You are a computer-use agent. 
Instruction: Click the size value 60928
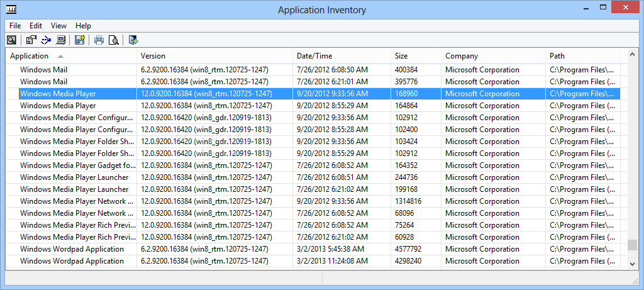404,237
